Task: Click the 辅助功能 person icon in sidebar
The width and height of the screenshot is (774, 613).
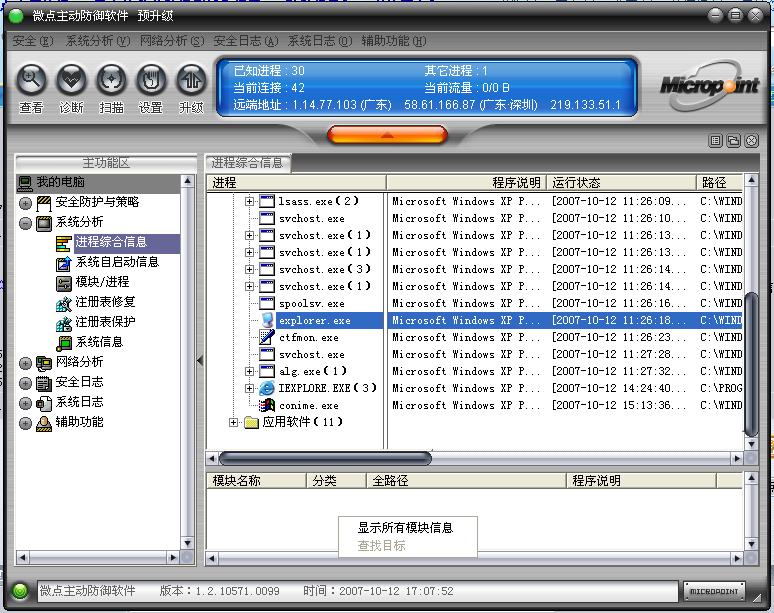Action: tap(44, 423)
